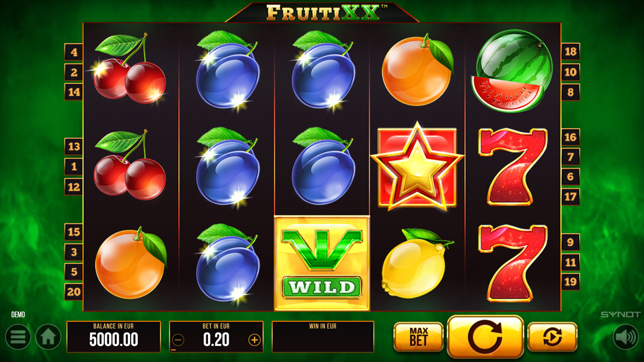Mute sound with the speaker icon

tap(626, 337)
